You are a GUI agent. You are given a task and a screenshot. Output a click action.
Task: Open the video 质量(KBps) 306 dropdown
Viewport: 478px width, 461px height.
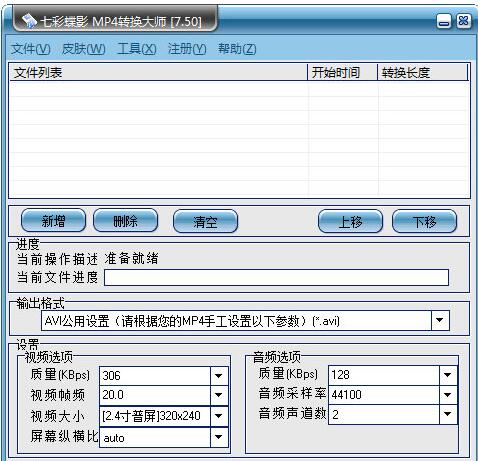click(219, 376)
